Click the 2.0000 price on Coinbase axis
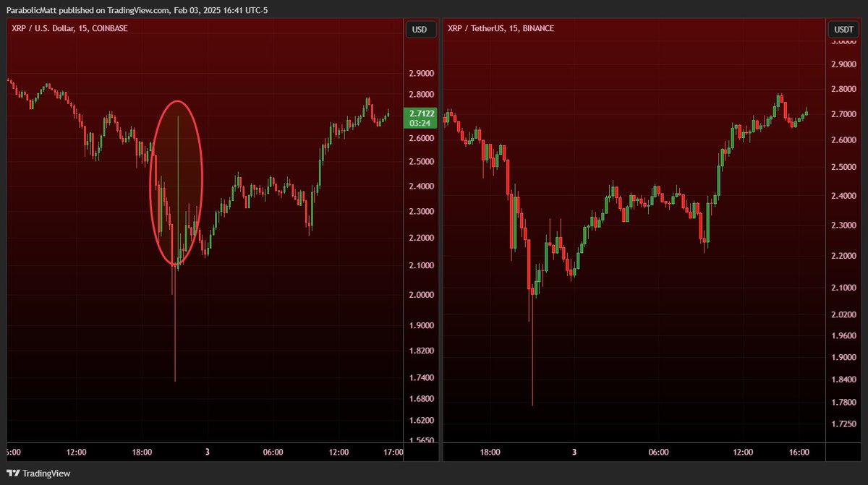 click(x=422, y=295)
